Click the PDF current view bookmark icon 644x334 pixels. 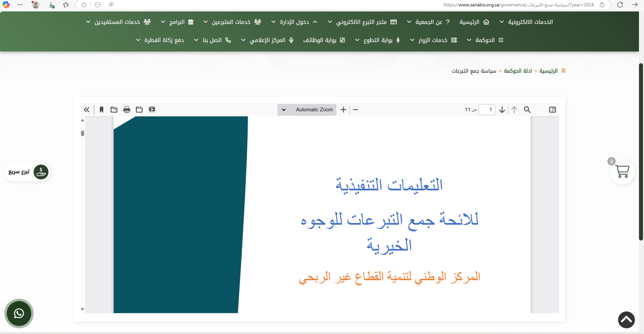point(102,110)
